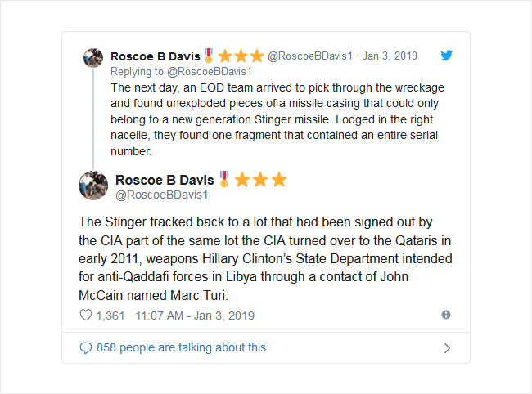The width and height of the screenshot is (532, 394).
Task: Open Roscoe B Davis small profile avatar
Action: coord(93,58)
